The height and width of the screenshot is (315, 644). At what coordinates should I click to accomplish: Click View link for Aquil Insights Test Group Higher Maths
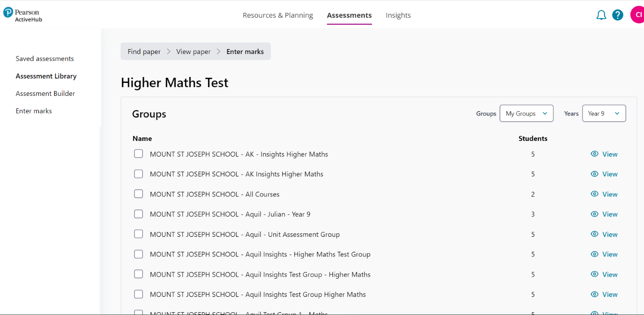610,294
